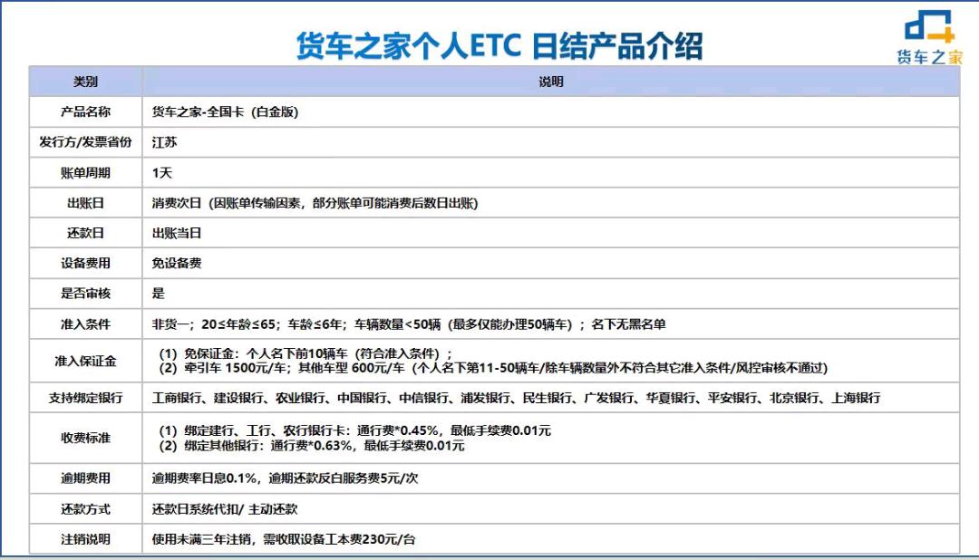
Task: Click the 说明 column header
Action: click(551, 82)
